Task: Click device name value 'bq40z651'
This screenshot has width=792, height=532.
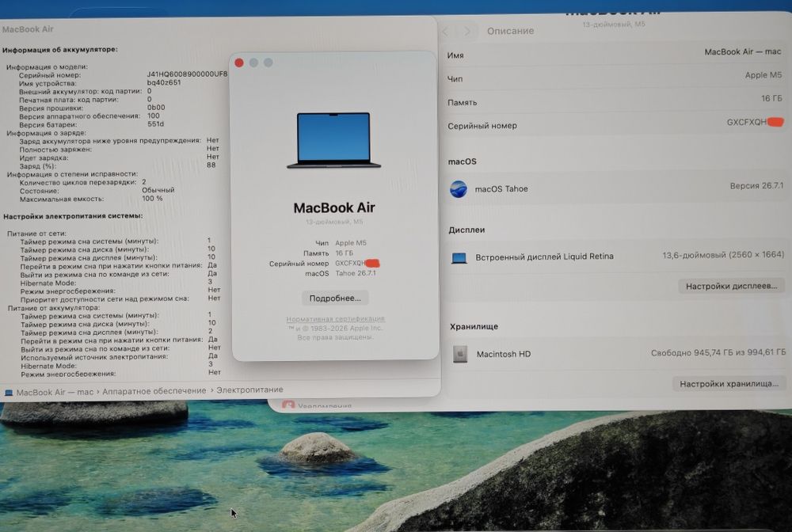Action: tap(164, 82)
